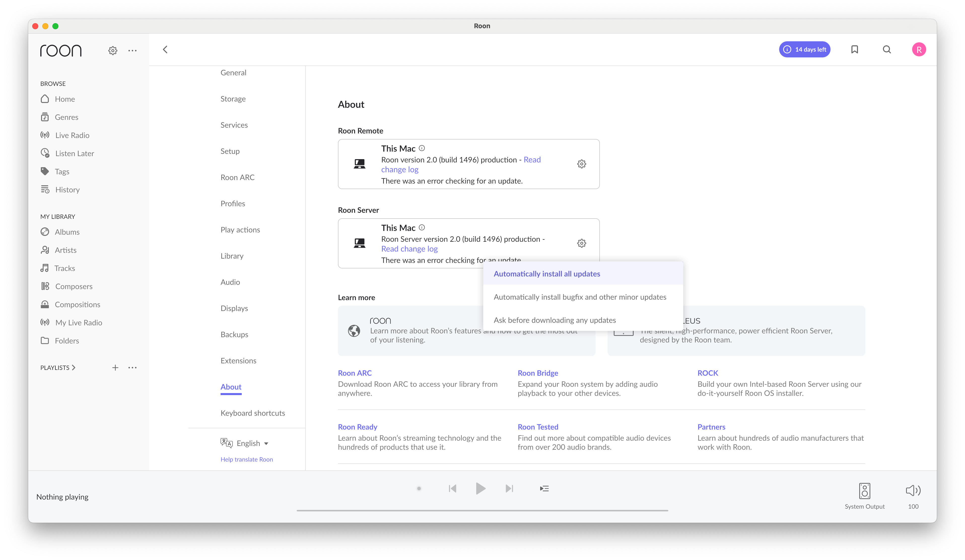Viewport: 965px width, 560px height.
Task: Open Genres in the sidebar
Action: [x=59, y=117]
